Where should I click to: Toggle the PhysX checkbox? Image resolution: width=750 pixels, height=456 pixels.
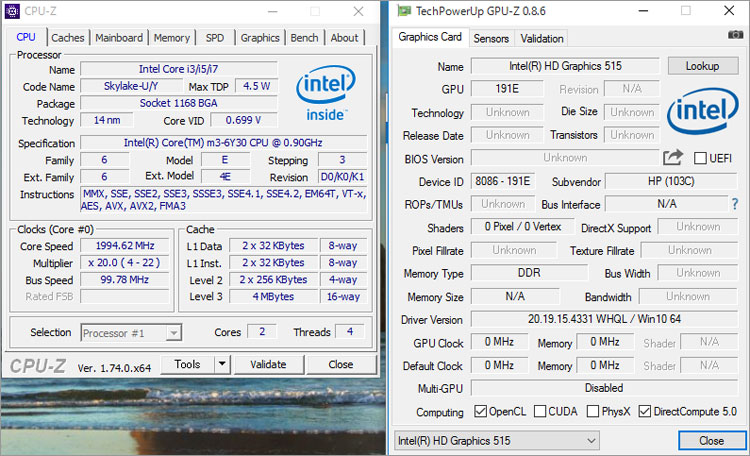point(593,411)
